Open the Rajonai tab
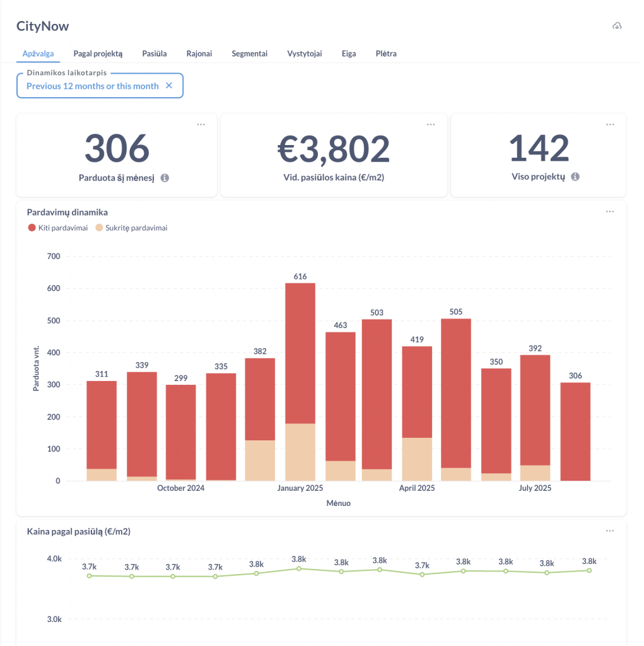 [199, 54]
